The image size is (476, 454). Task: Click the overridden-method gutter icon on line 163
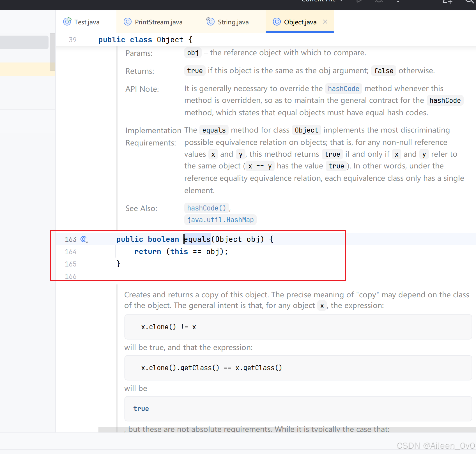(84, 239)
